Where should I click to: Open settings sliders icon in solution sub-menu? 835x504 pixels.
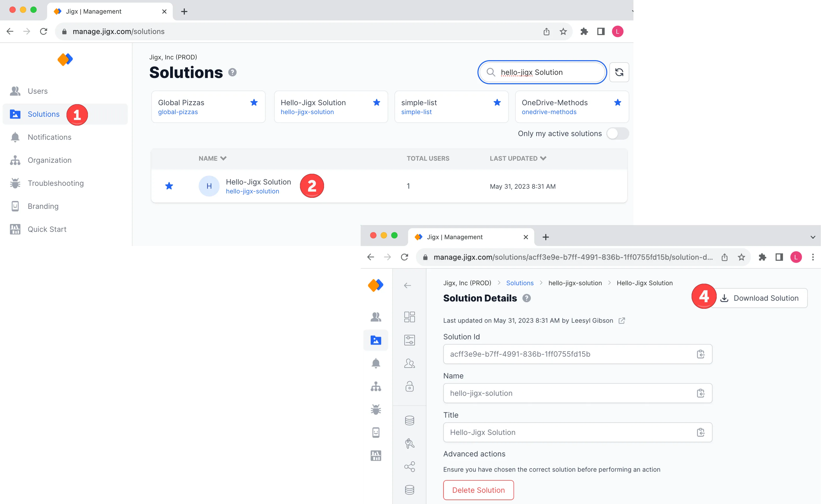coord(410,340)
